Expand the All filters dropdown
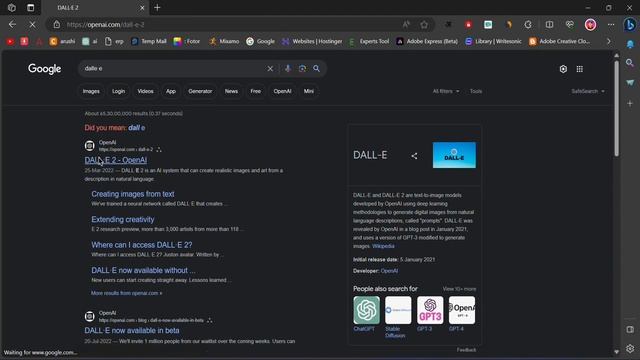The image size is (640, 360). point(446,91)
